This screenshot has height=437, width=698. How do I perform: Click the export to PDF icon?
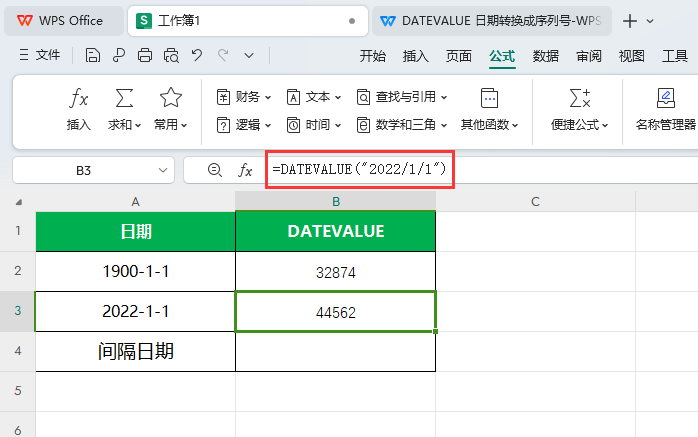[118, 56]
